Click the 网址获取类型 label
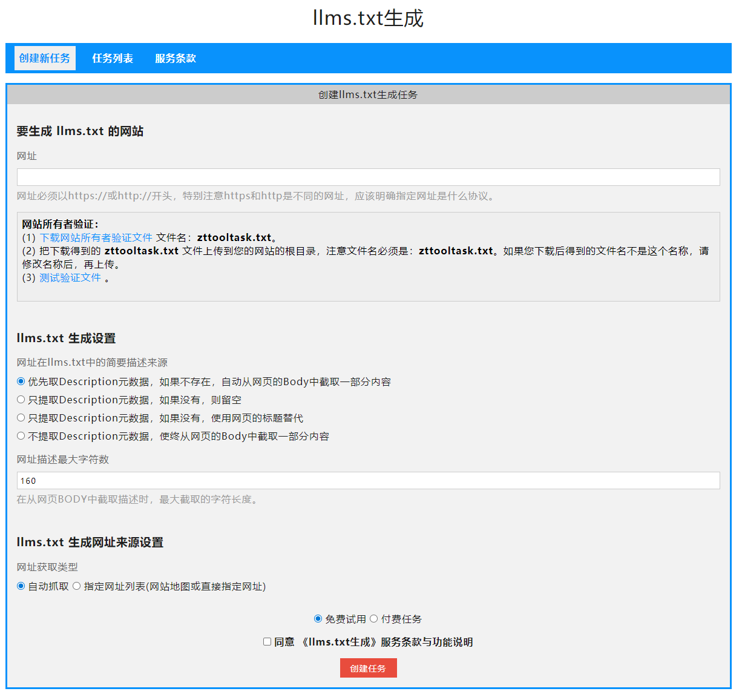This screenshot has width=742, height=700. 47,567
